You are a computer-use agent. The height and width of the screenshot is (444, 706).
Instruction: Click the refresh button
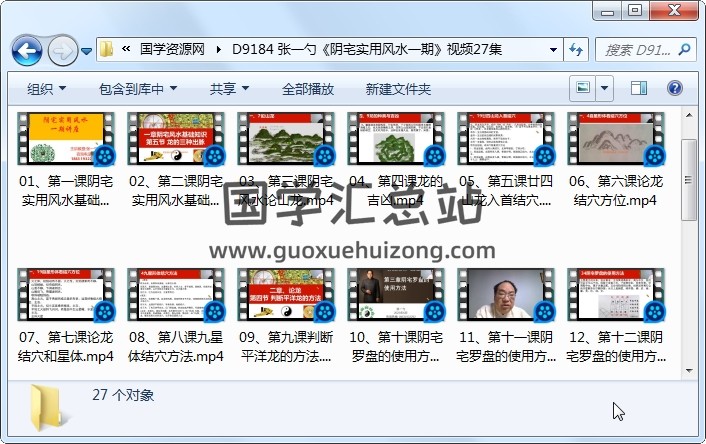pyautogui.click(x=576, y=50)
